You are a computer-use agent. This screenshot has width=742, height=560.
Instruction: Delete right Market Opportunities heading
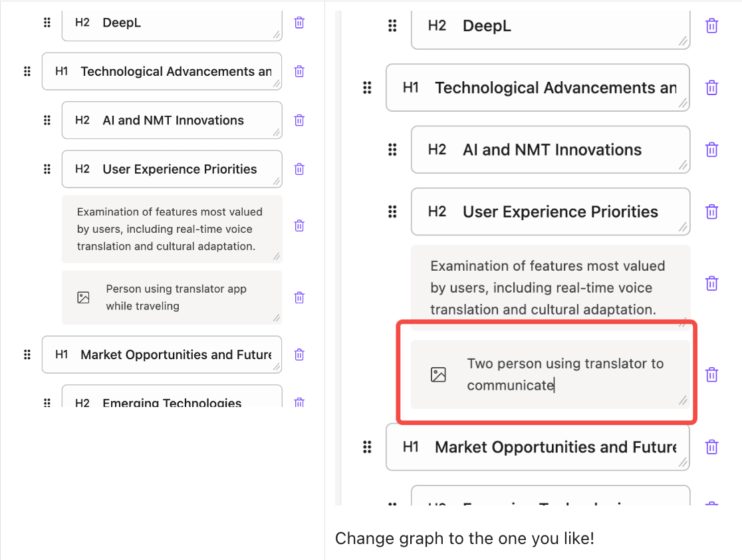click(711, 447)
